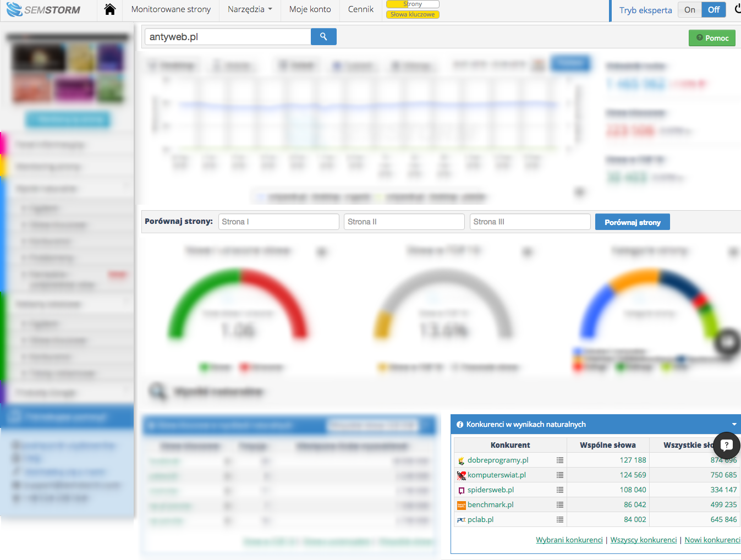Screen dimensions: 741x560
Task: Open the spidersweb.pl competitor link
Action: click(491, 490)
